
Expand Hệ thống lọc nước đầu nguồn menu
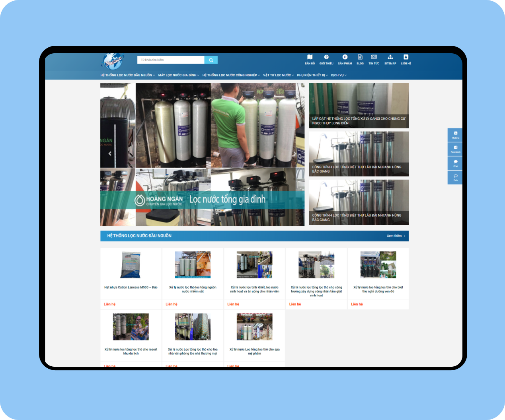[x=128, y=75]
